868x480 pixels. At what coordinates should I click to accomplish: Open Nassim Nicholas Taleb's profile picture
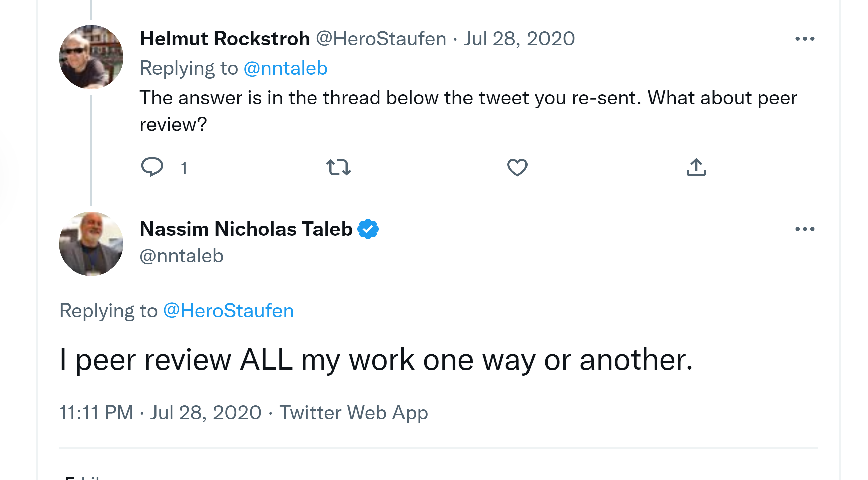pyautogui.click(x=91, y=243)
